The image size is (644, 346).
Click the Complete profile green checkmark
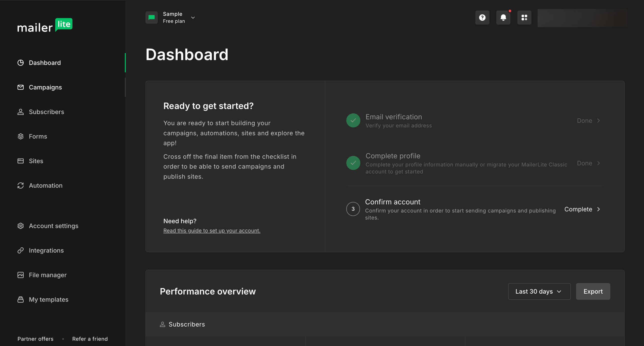[x=353, y=163]
